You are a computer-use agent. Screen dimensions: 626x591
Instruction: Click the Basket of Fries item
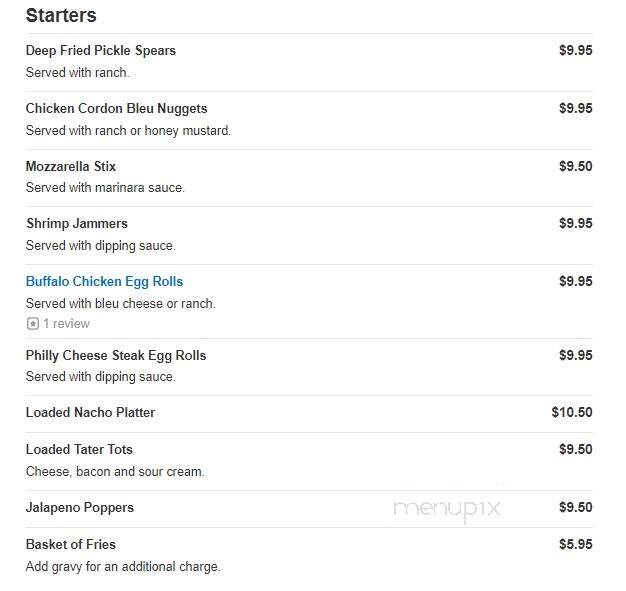(71, 545)
